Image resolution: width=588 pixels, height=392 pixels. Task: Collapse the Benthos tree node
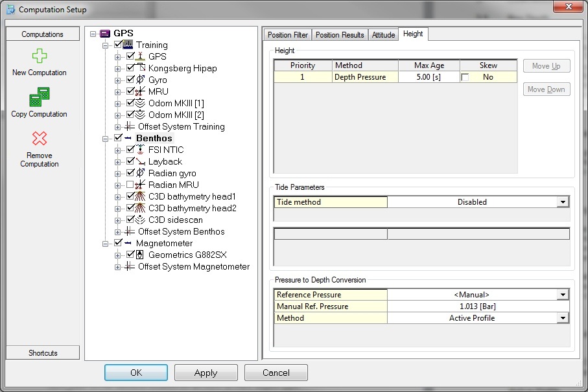[x=106, y=138]
